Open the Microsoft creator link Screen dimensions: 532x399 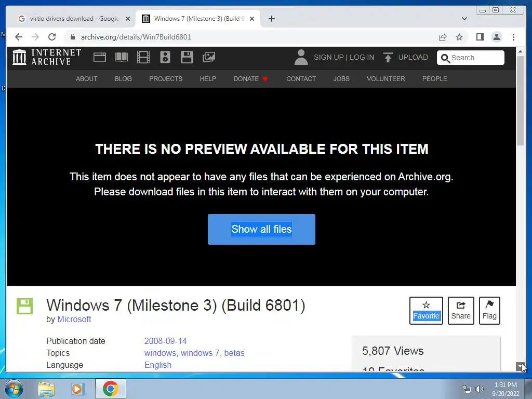[x=74, y=320]
